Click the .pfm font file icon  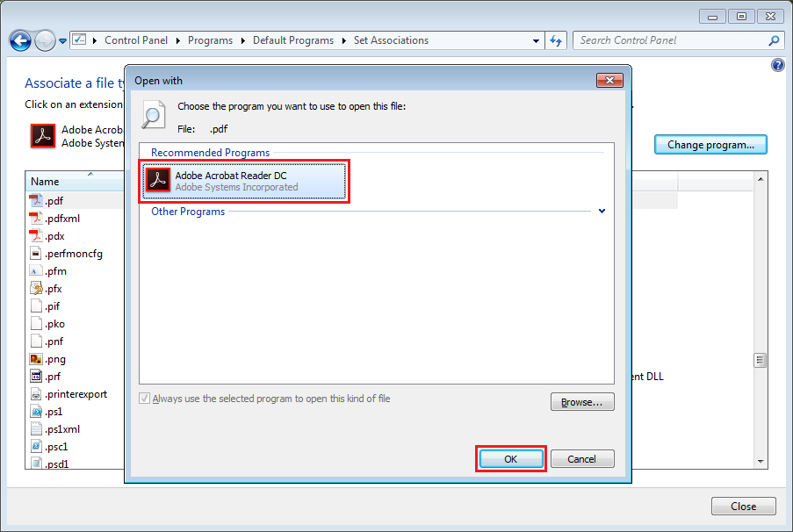click(35, 271)
